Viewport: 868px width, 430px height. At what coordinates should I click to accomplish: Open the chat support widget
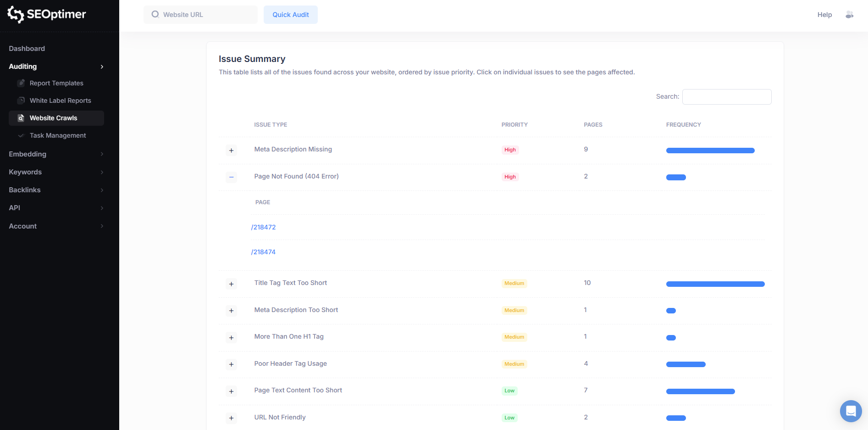click(851, 411)
